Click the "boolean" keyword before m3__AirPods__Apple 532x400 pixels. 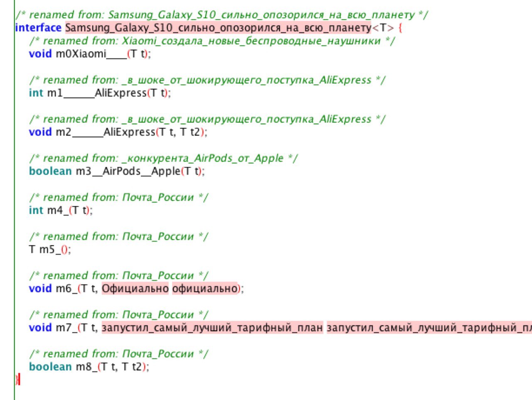[x=50, y=171]
